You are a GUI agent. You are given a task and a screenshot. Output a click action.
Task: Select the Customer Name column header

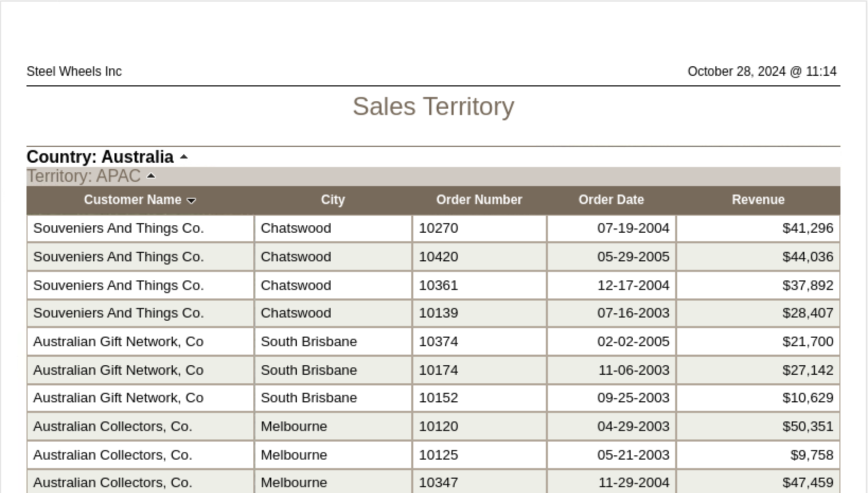click(x=132, y=200)
